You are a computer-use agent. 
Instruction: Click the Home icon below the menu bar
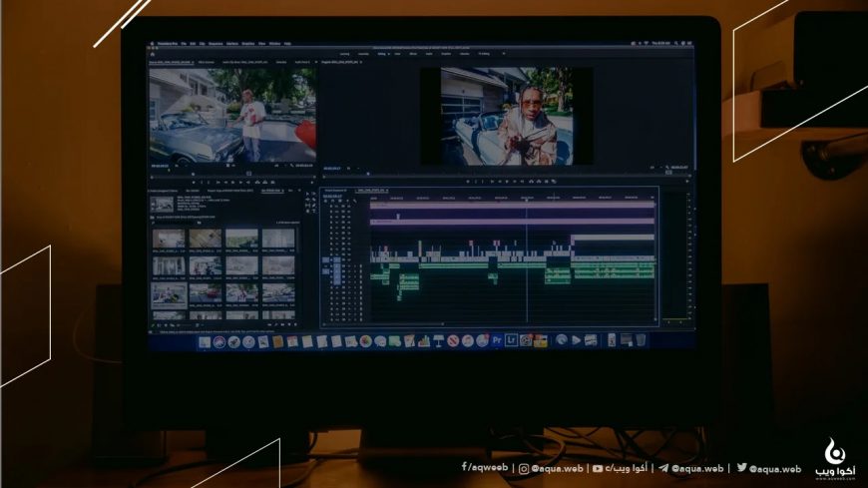click(153, 54)
